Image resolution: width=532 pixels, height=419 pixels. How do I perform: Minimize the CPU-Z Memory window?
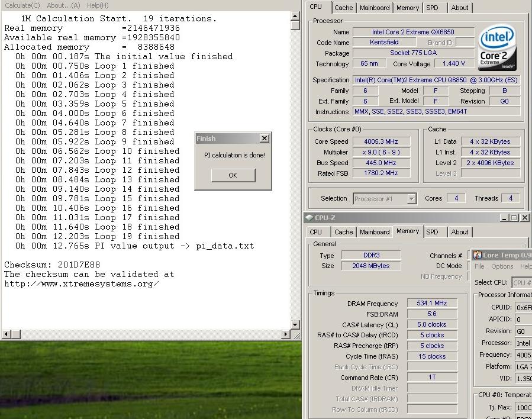(x=504, y=218)
